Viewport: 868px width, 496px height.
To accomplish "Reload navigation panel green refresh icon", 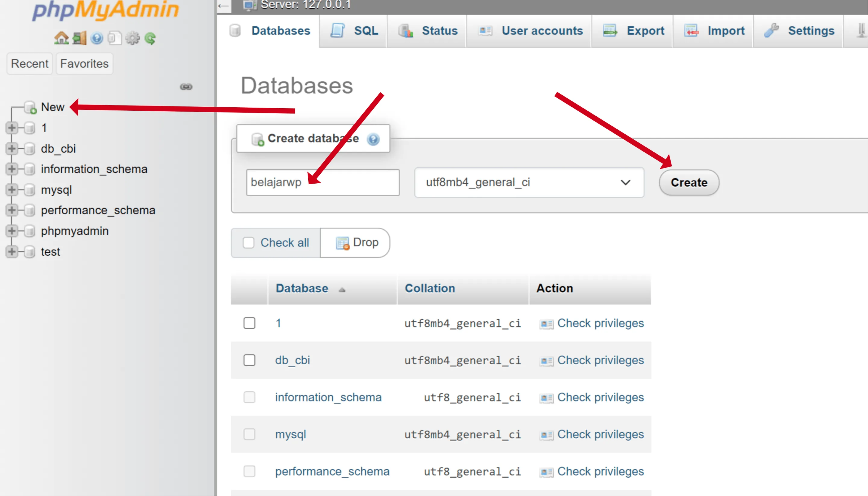I will (x=150, y=39).
